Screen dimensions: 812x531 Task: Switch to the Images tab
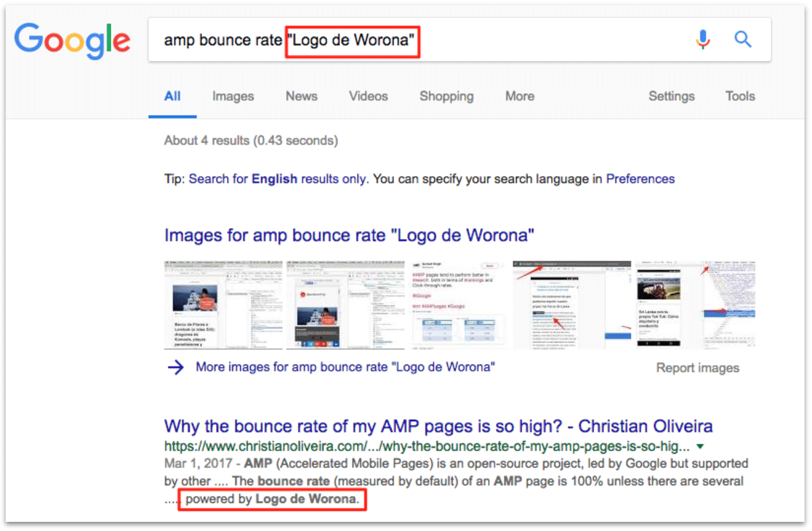[233, 96]
